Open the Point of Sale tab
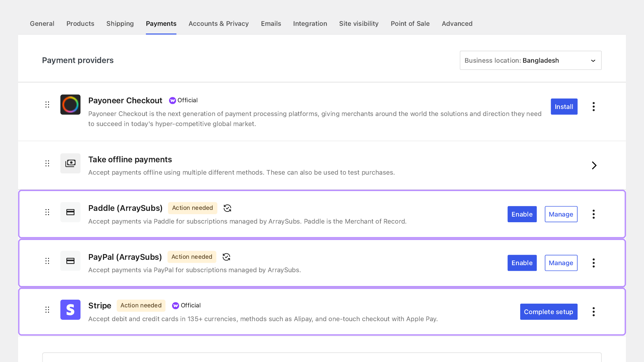This screenshot has width=644, height=362. tap(410, 23)
